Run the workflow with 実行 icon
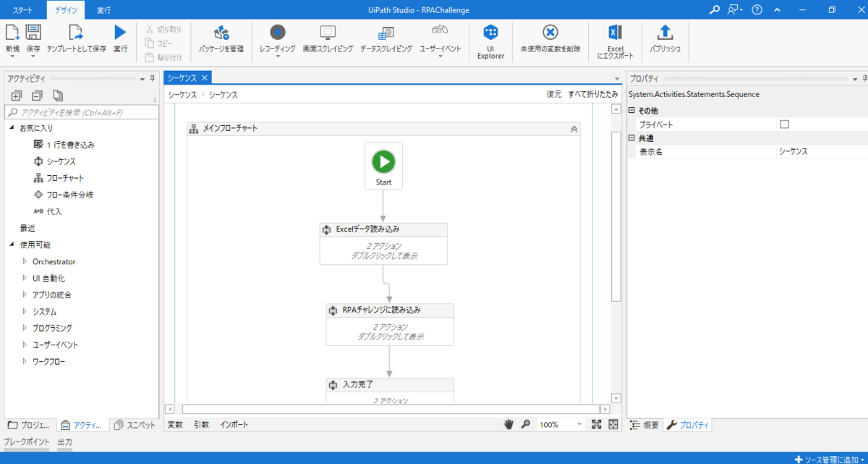The image size is (868, 464). click(x=121, y=32)
